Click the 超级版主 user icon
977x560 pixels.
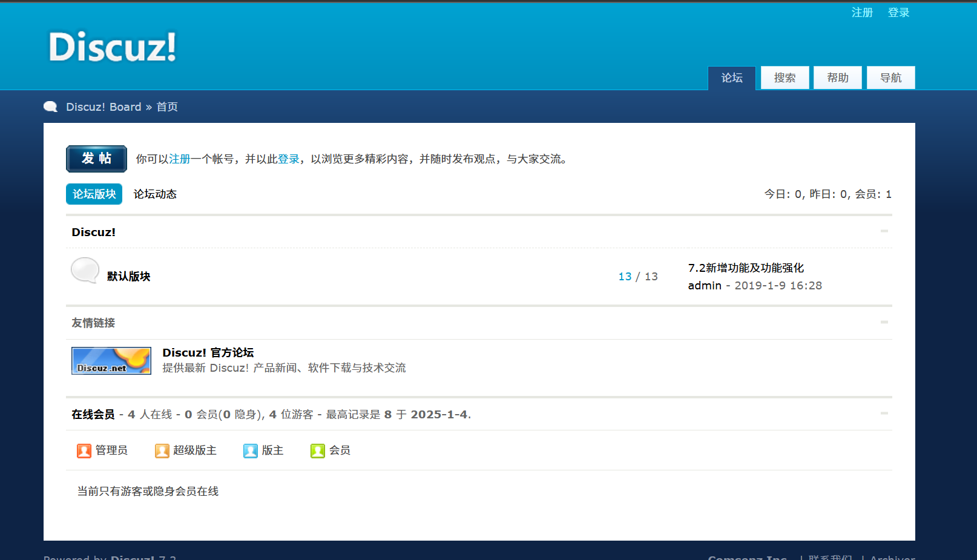click(162, 450)
